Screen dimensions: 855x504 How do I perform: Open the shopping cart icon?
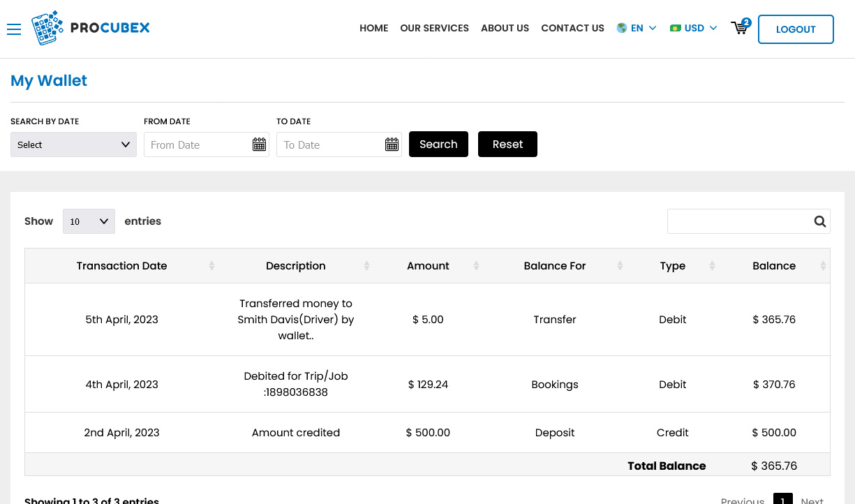tap(740, 27)
